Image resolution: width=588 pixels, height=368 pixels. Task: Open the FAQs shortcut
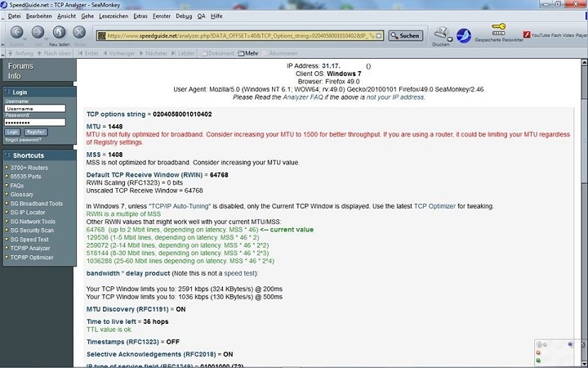click(17, 186)
